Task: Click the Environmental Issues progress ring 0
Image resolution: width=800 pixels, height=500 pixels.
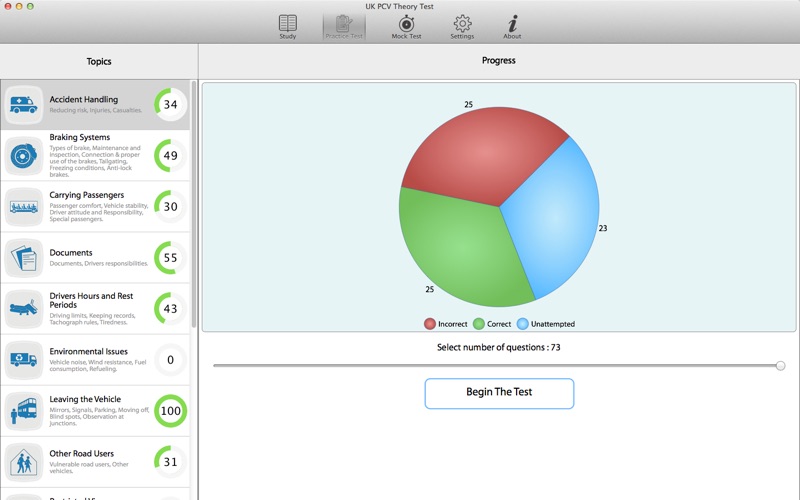Action: pos(170,360)
